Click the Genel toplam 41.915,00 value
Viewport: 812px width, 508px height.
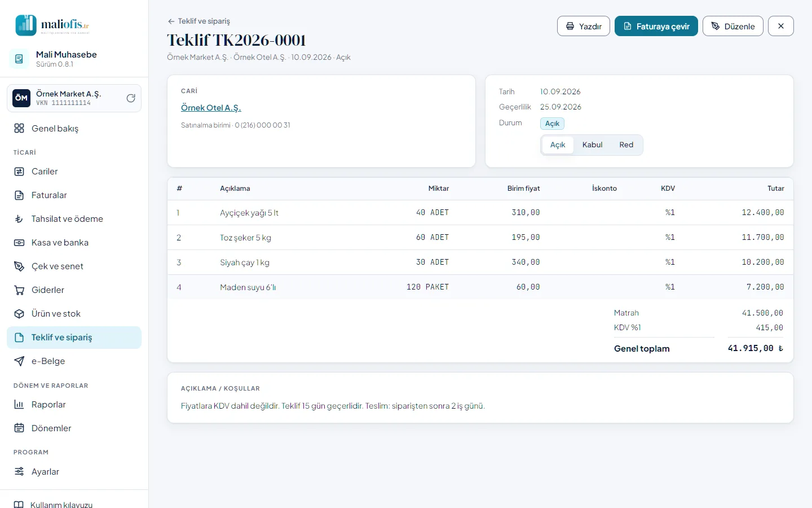pyautogui.click(x=756, y=348)
